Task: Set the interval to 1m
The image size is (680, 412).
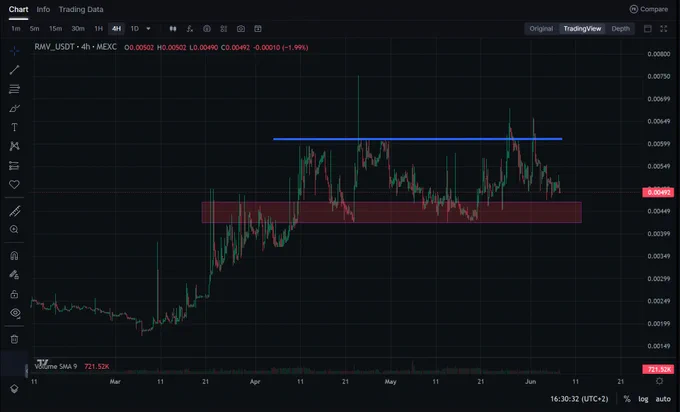Action: (x=16, y=29)
